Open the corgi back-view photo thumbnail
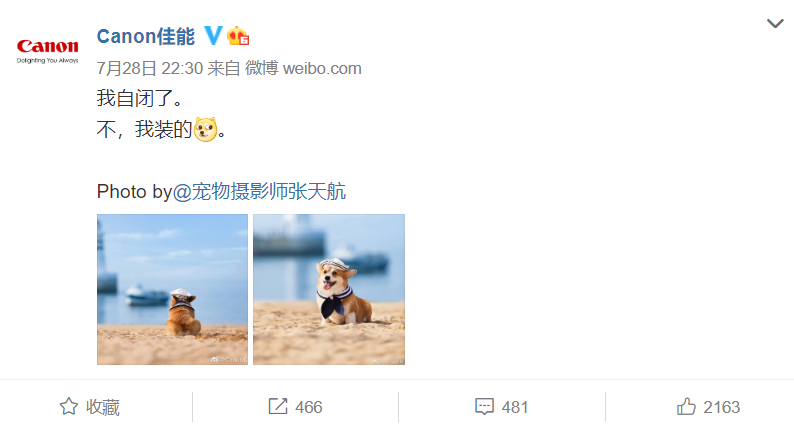The width and height of the screenshot is (794, 431). pos(173,289)
